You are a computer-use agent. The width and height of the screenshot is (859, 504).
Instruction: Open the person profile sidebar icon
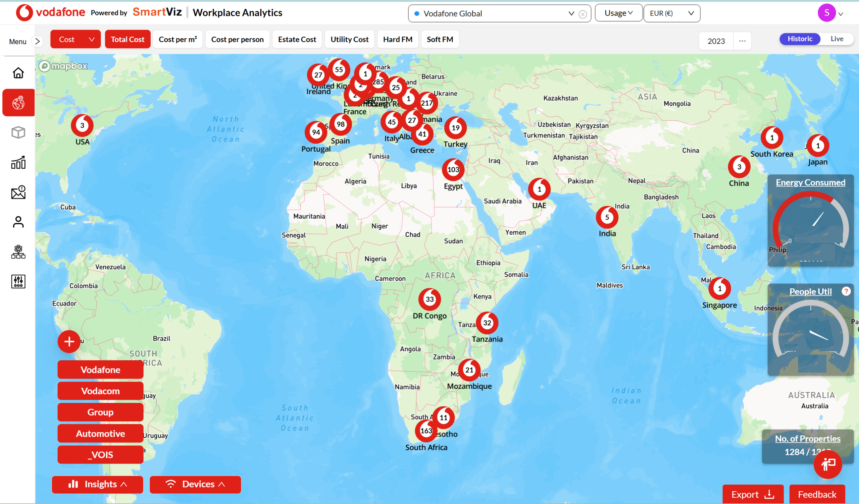click(18, 222)
